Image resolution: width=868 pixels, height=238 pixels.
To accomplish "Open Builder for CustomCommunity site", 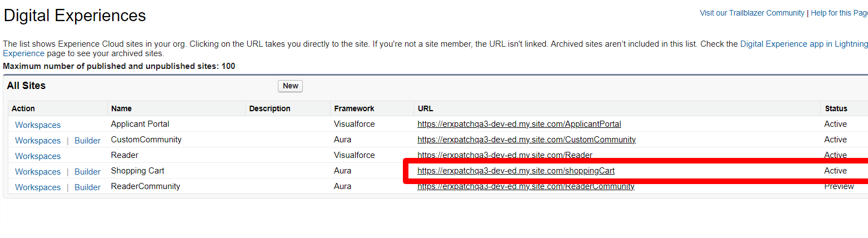I will 87,141.
